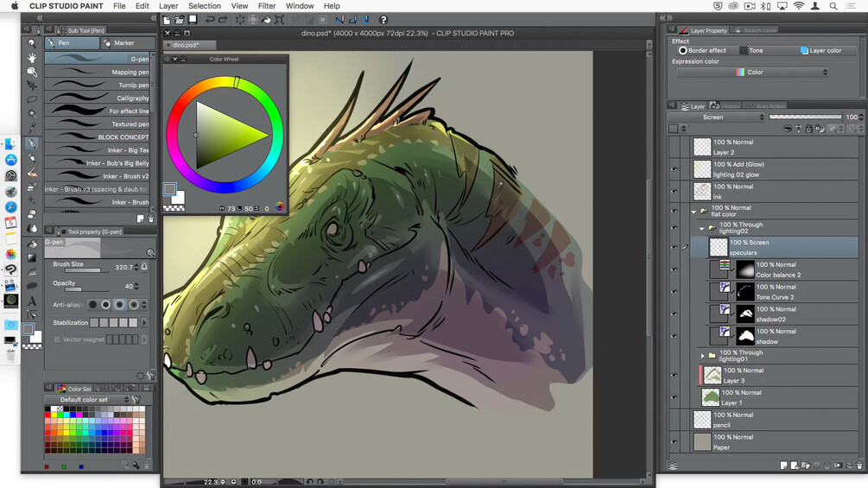Choose the Lasso selection tool
Viewport: 868px width, 488px height.
click(x=32, y=99)
